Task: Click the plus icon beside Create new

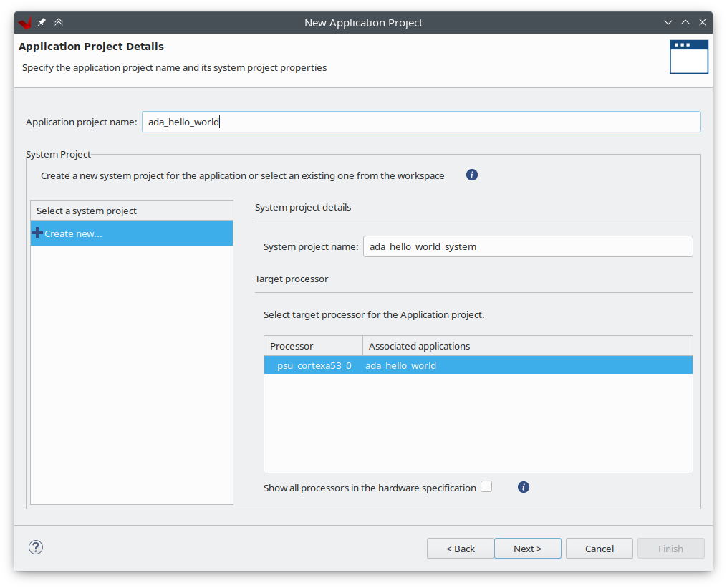Action: 37,233
